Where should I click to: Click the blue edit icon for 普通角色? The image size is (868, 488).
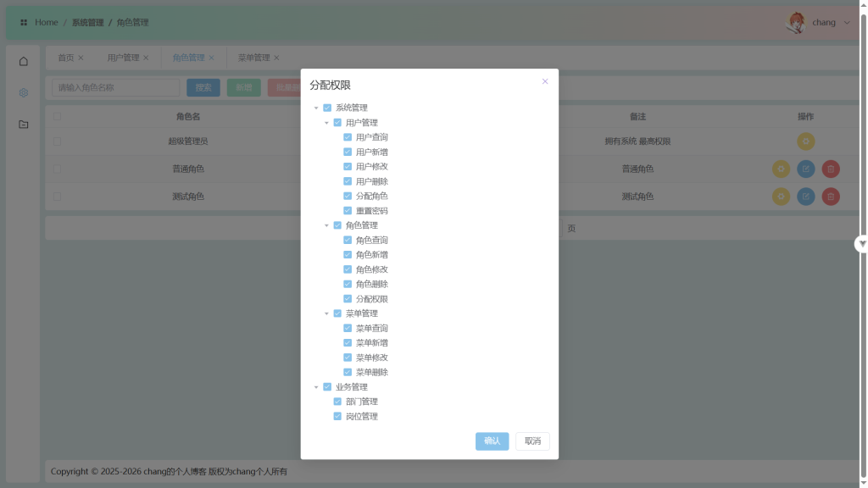pyautogui.click(x=806, y=169)
